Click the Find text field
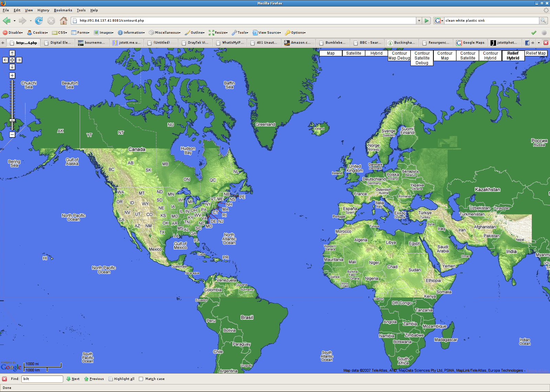550x392 pixels. coord(42,379)
